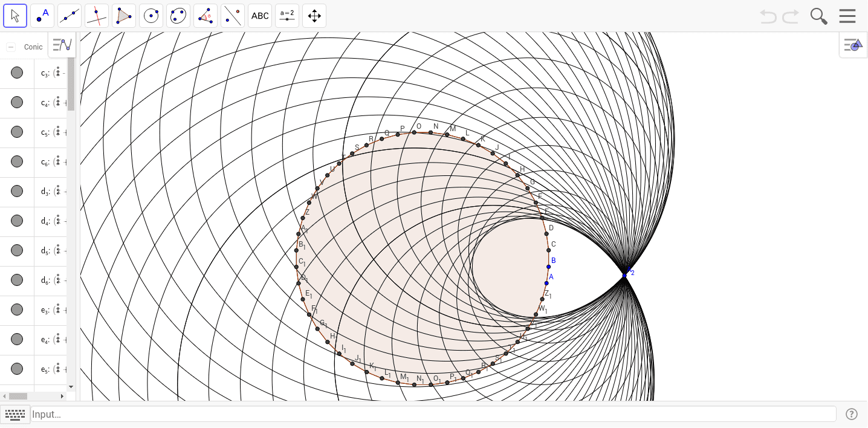The width and height of the screenshot is (868, 428).
Task: Toggle visibility of conic d5
Action: tap(17, 250)
